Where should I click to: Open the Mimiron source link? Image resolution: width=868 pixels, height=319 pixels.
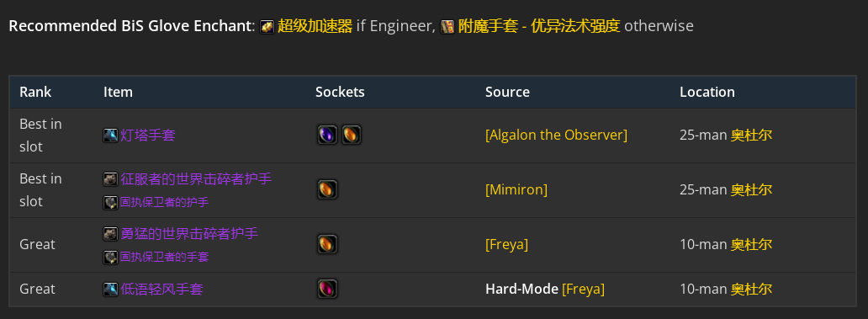[x=516, y=190]
